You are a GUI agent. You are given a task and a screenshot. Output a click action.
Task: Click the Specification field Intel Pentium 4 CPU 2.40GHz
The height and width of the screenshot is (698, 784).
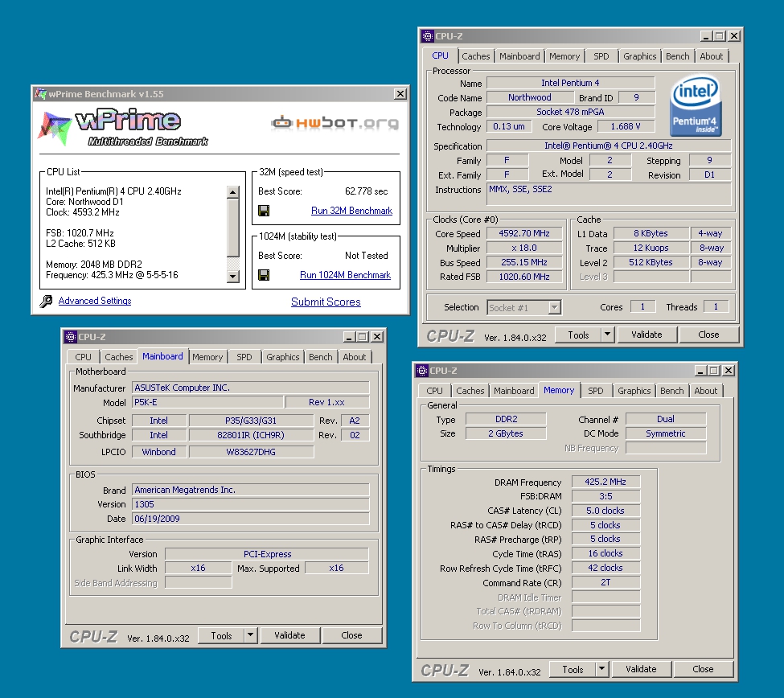pyautogui.click(x=609, y=146)
